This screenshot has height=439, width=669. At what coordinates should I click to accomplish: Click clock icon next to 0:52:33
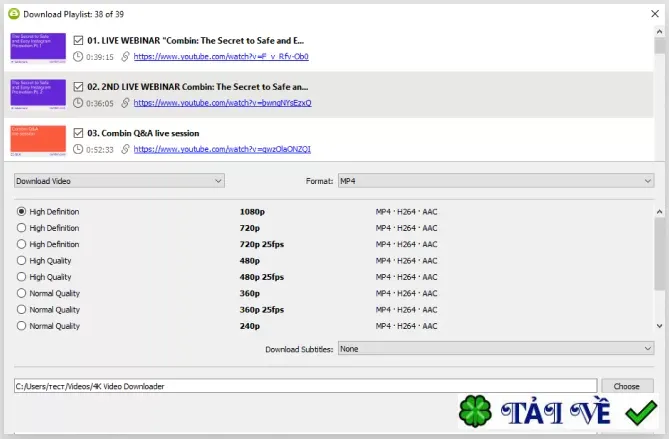click(x=78, y=149)
